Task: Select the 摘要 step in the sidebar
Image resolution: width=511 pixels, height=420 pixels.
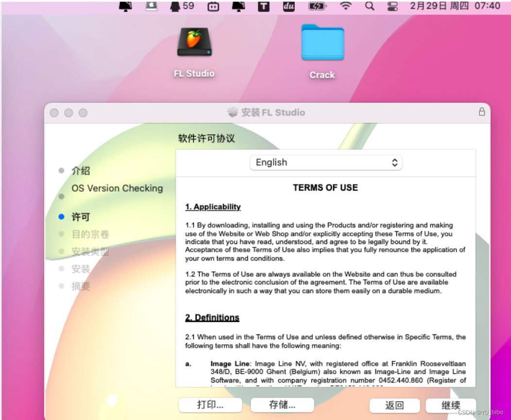Action: [81, 286]
